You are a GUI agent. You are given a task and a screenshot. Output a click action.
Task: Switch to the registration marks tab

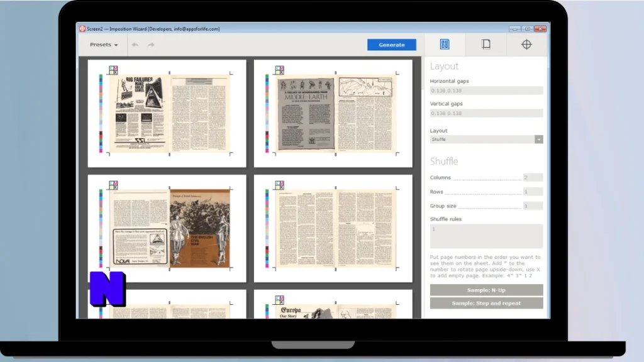click(x=526, y=45)
